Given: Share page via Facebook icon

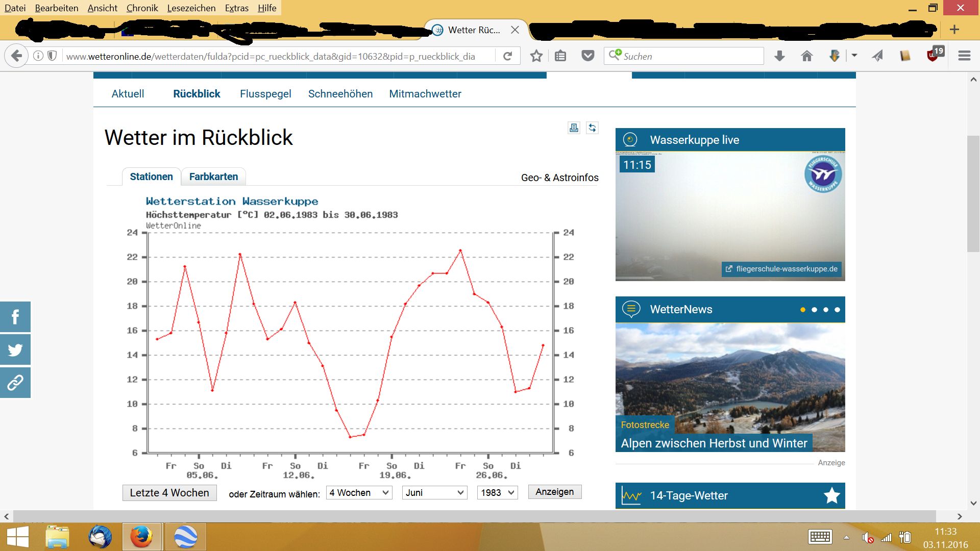Looking at the screenshot, I should [15, 317].
